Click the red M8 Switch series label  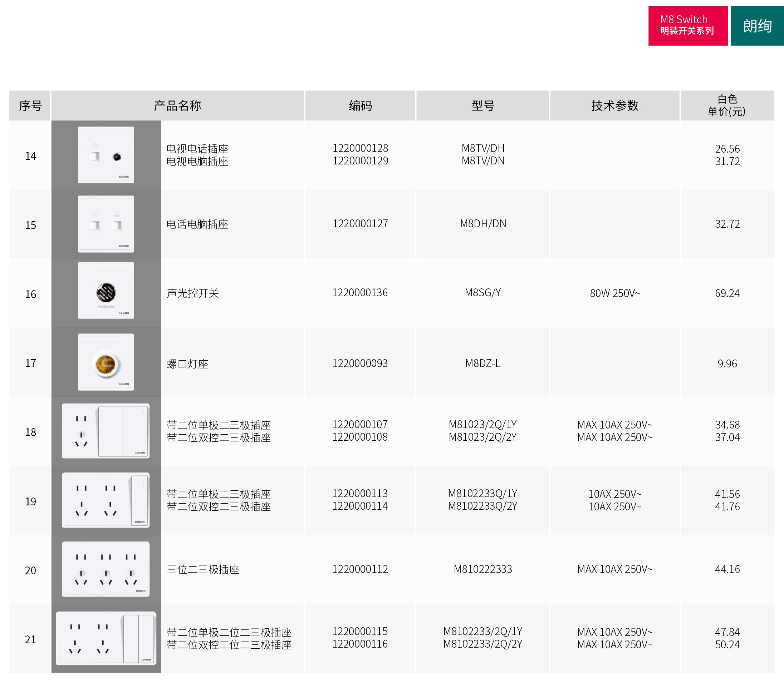(687, 25)
